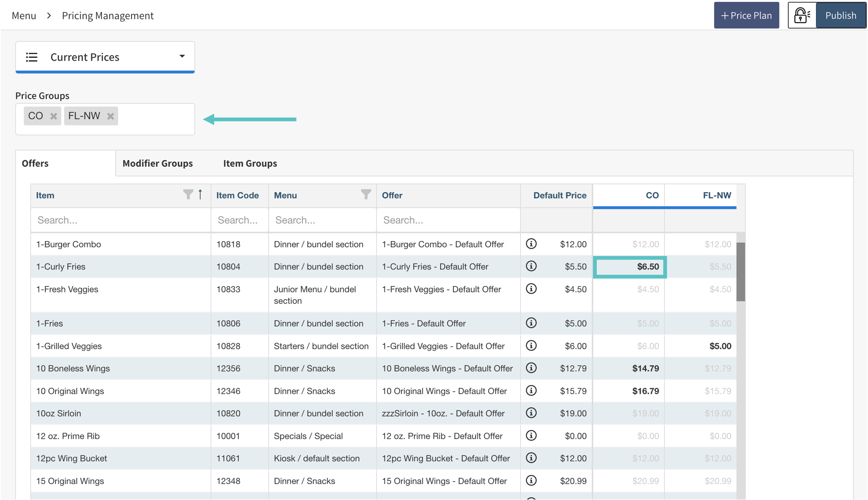This screenshot has height=500, width=868.
Task: Open the Current Prices dropdown
Action: 182,56
